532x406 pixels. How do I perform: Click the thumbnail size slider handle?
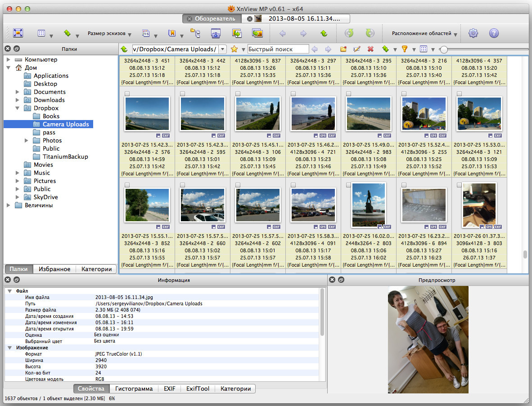(444, 49)
